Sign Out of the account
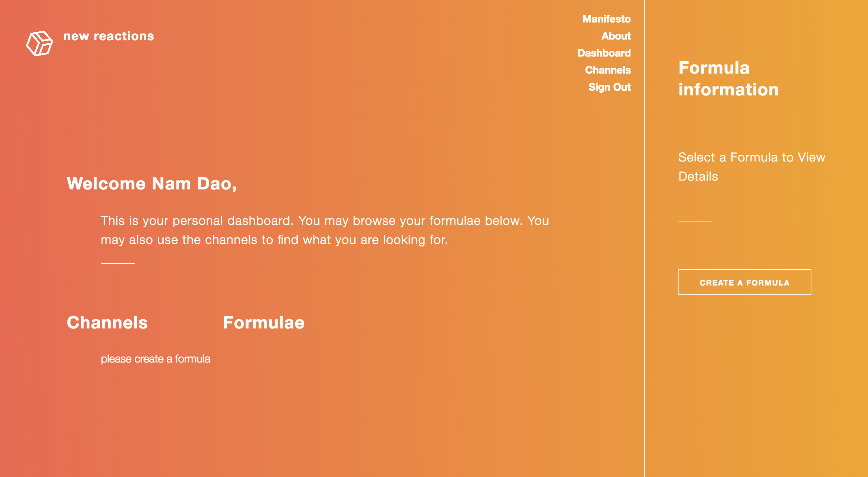 coord(609,87)
